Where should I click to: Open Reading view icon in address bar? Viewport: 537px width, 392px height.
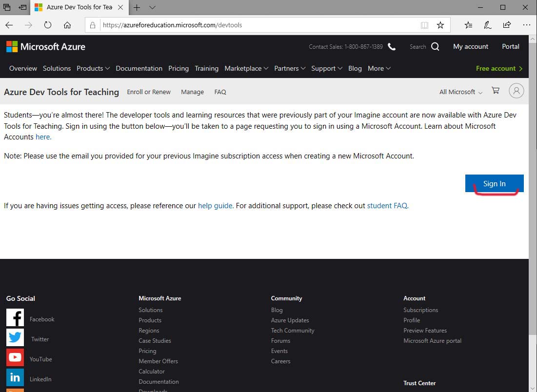(424, 25)
